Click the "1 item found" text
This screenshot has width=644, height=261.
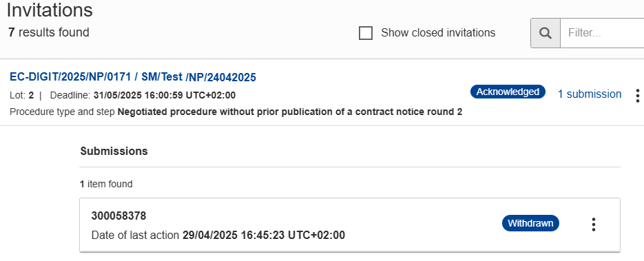pyautogui.click(x=106, y=184)
